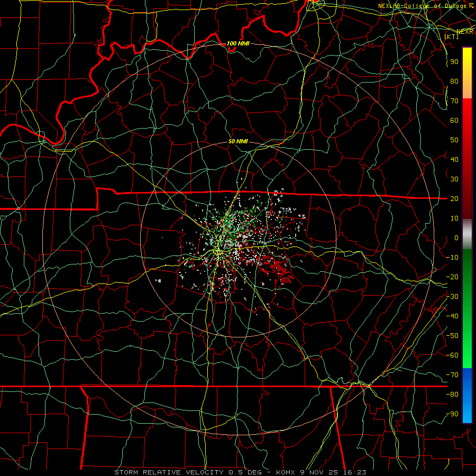This screenshot has width=476, height=476.
Task: Click the "-30" velocity scale value
Action: click(452, 297)
